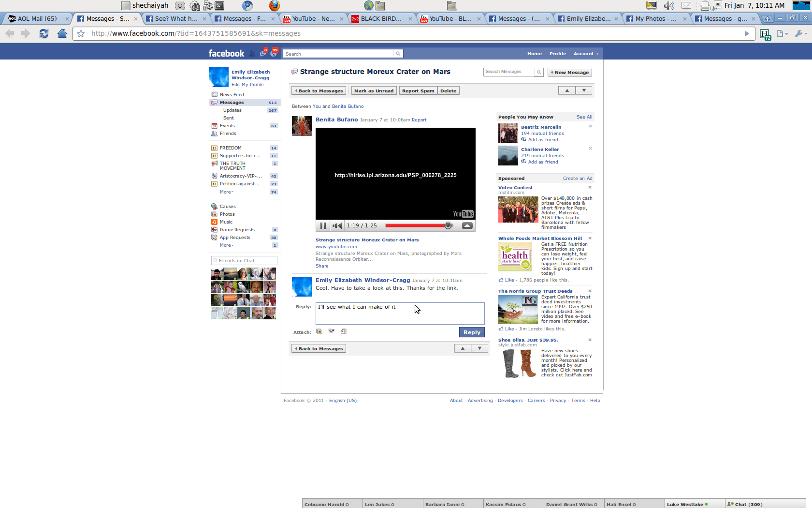812x508 pixels.
Task: Launch Firefox from the top panel
Action: pos(275,5)
